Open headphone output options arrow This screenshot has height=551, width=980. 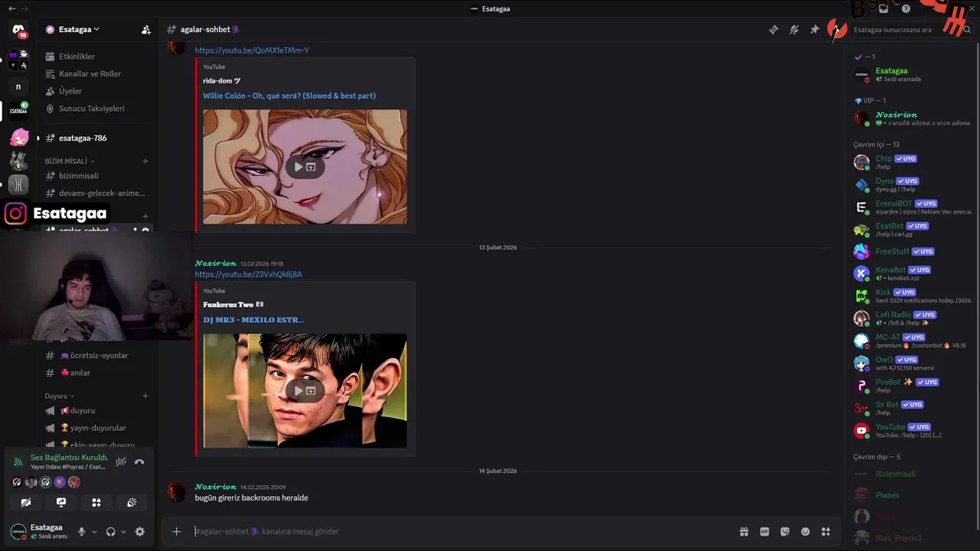(123, 532)
